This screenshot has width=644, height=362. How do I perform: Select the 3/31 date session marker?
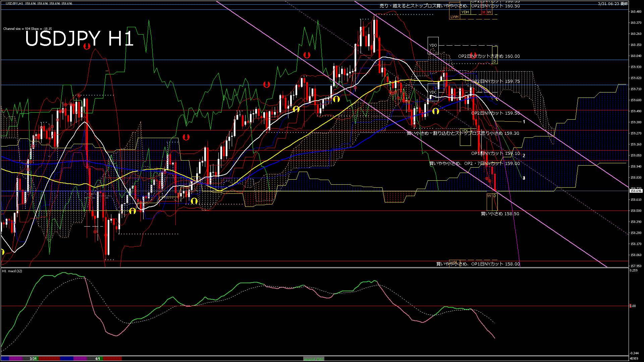click(33, 359)
